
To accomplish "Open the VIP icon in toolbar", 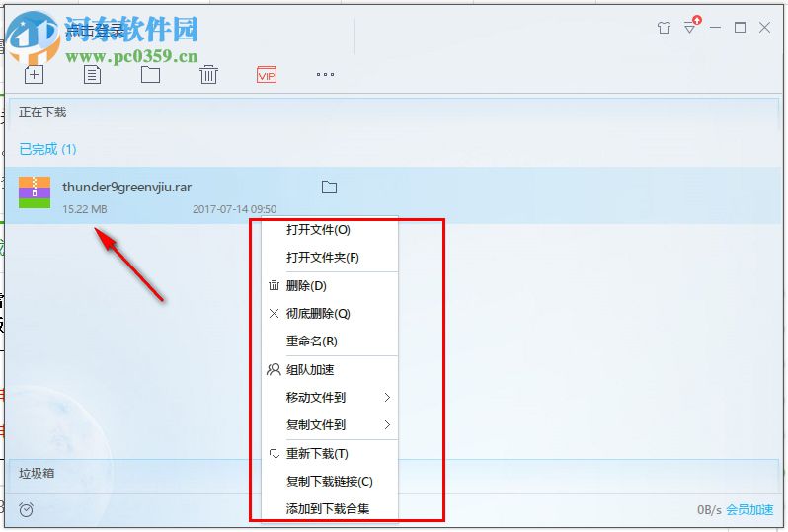I will click(267, 75).
